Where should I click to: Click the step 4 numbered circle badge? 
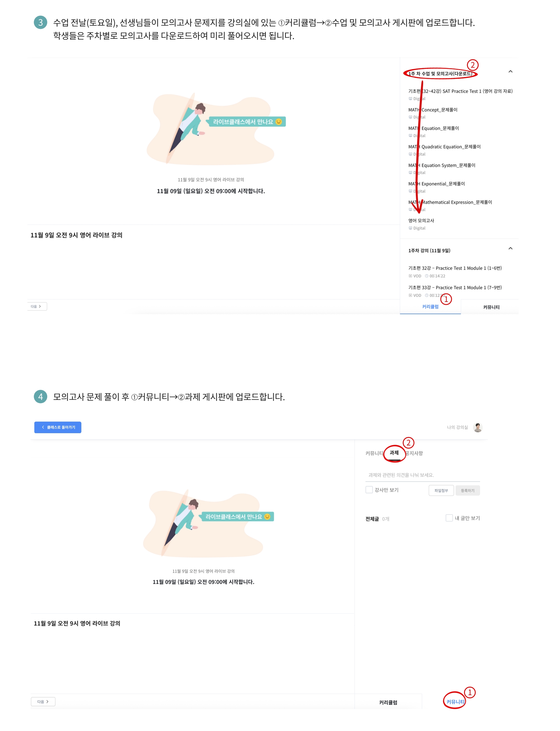click(x=40, y=397)
